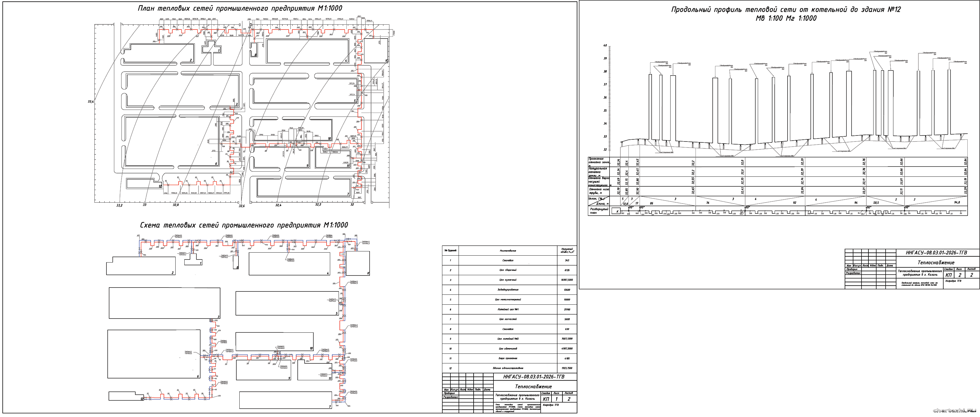Click the 'Кафедра ТГВ' cell on sheet 1
980x417 pixels.
551,405
